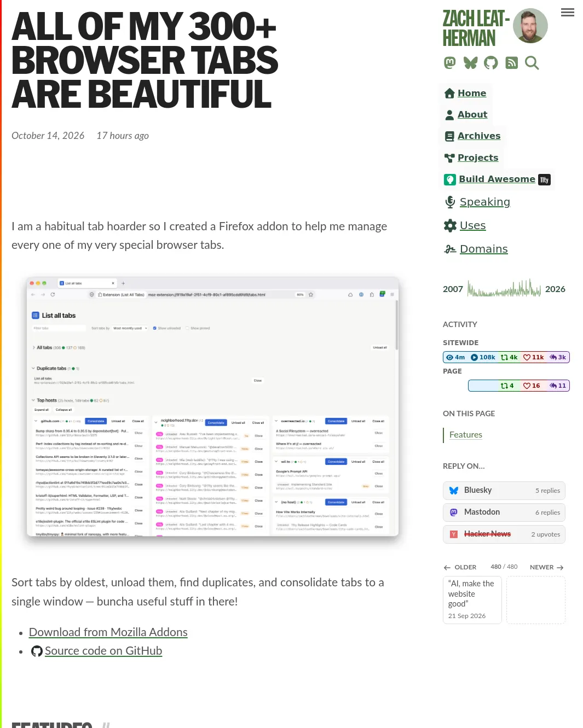Go to the NEWER post link
This screenshot has width=583, height=728.
547,567
